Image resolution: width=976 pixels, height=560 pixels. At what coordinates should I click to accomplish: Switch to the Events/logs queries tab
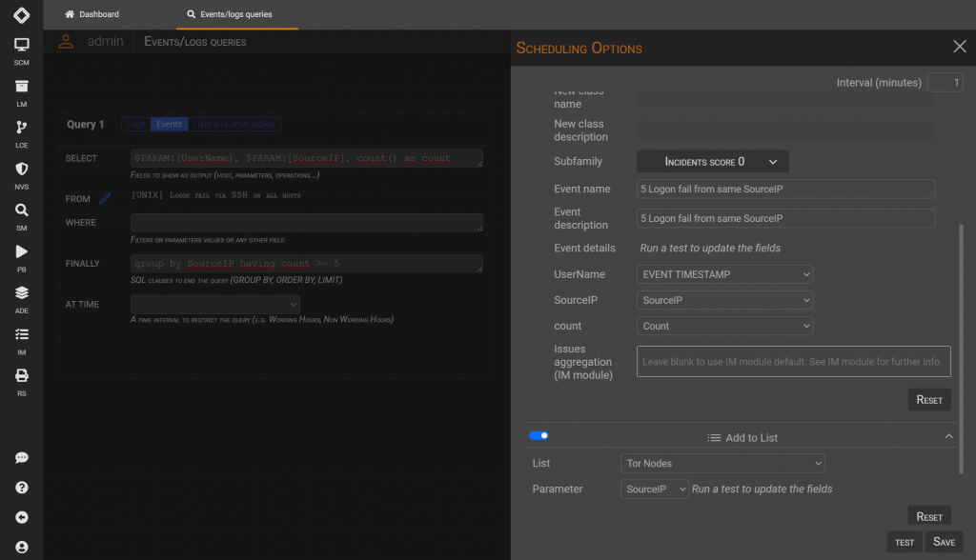[237, 14]
